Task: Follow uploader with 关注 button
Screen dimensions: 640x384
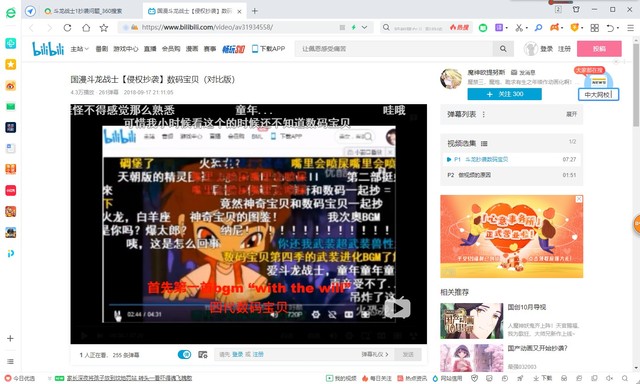Action: [504, 94]
